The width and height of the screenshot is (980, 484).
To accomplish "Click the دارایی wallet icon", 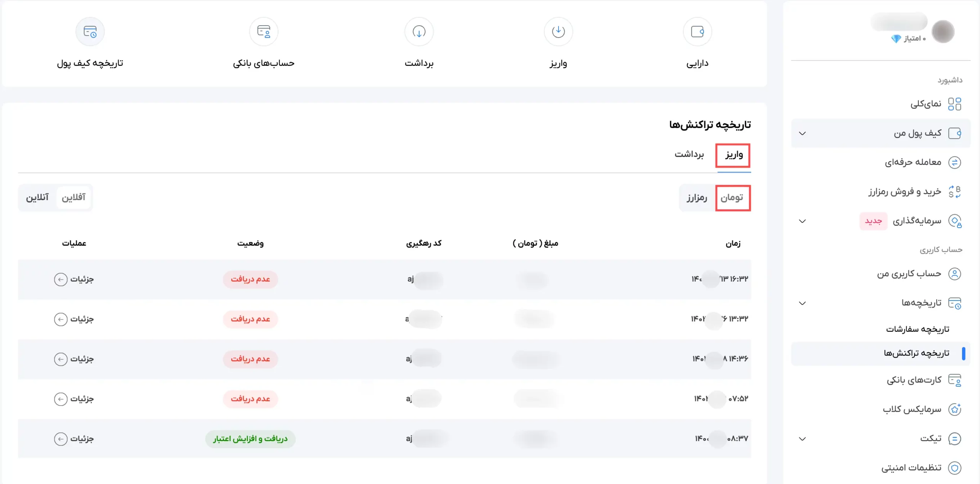I will [x=697, y=32].
